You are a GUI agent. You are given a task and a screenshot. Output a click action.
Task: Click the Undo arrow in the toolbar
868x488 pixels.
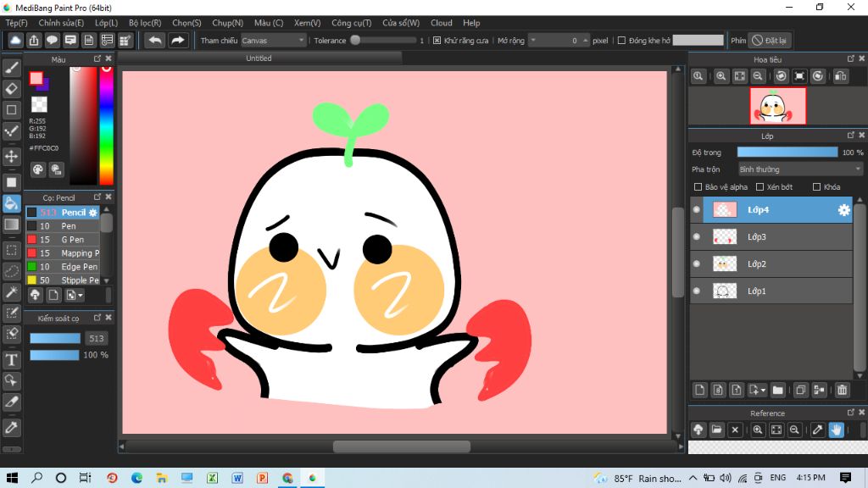click(x=154, y=40)
